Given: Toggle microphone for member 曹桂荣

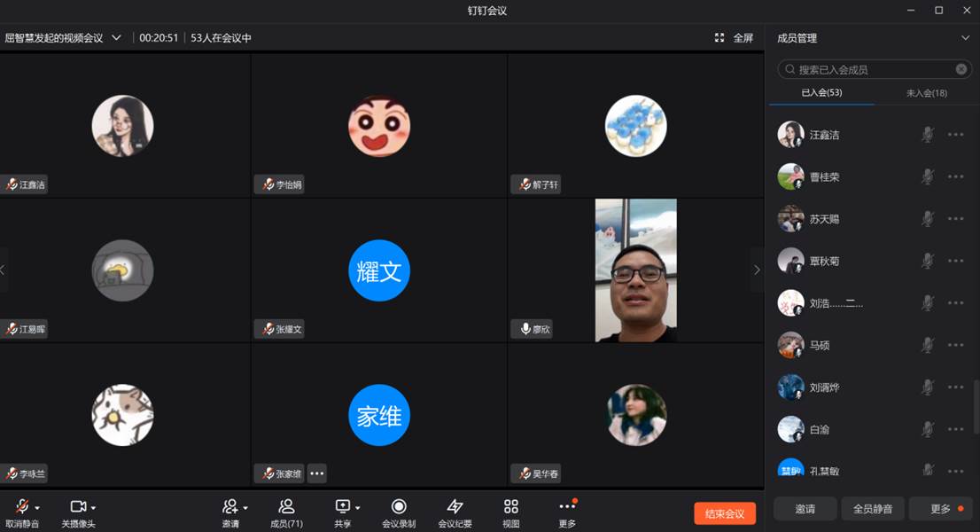Looking at the screenshot, I should (927, 176).
